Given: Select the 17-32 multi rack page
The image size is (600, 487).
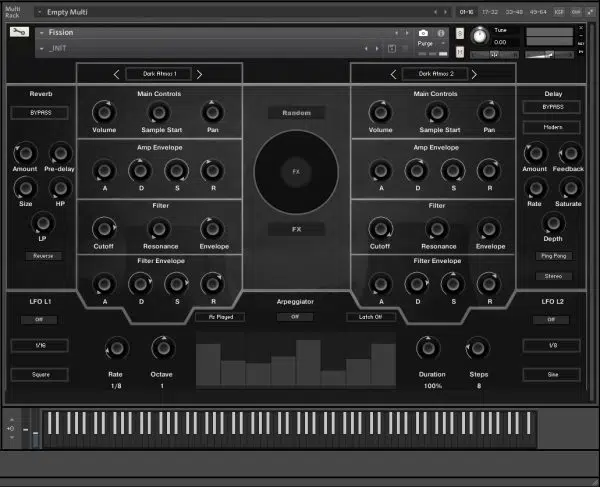Looking at the screenshot, I should (490, 12).
